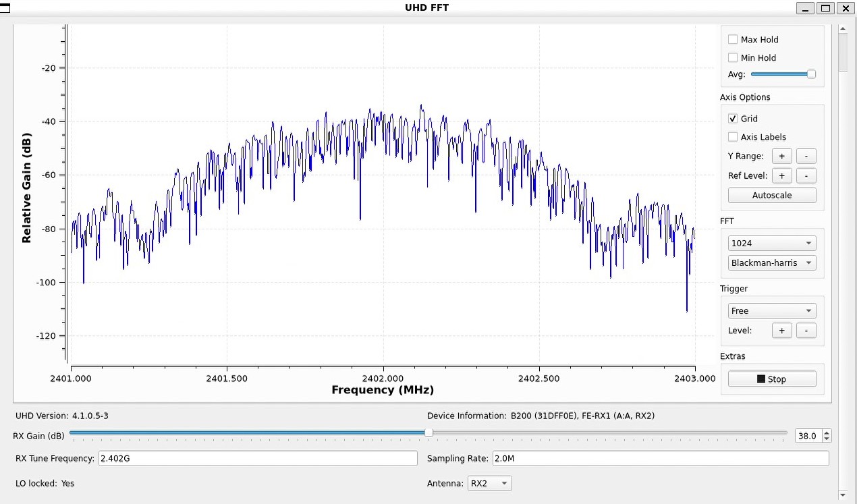Enable the Min Hold checkbox

pos(733,58)
